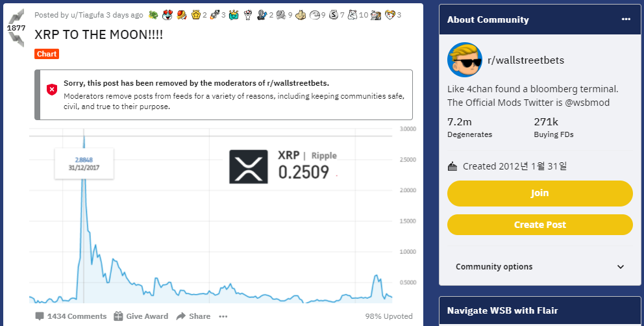Image resolution: width=644 pixels, height=326 pixels.
Task: Click the white seal award showing 9
Action: [315, 15]
